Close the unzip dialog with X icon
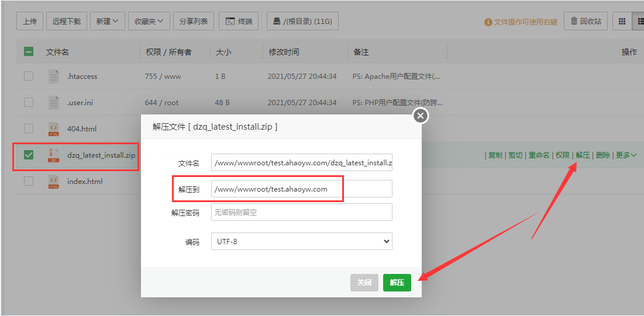Image resolution: width=644 pixels, height=316 pixels. 420,116
